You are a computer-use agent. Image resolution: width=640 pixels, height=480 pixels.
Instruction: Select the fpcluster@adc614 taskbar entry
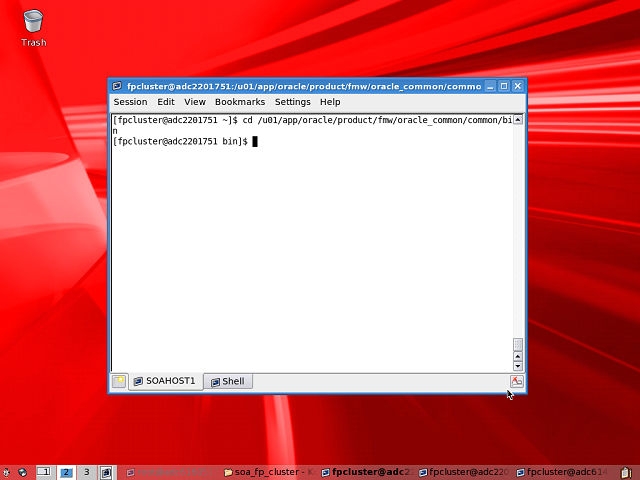[564, 472]
